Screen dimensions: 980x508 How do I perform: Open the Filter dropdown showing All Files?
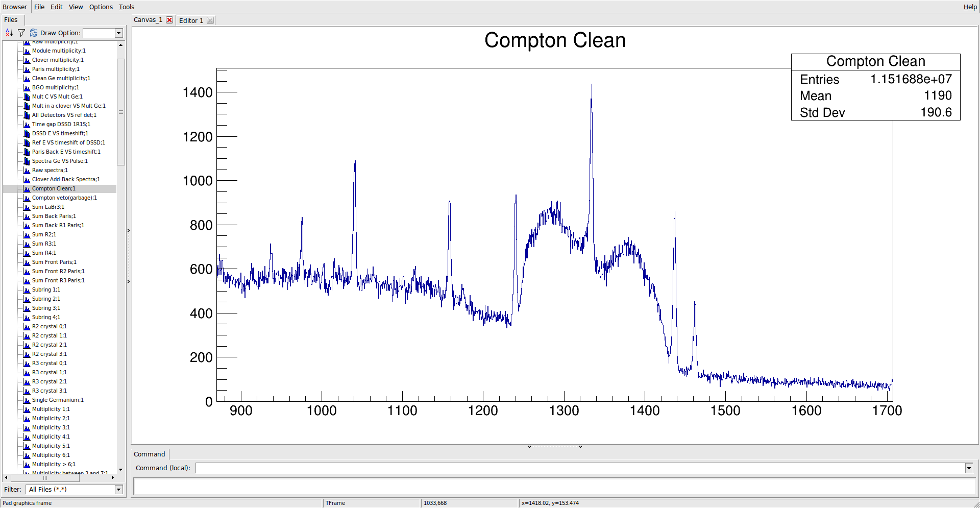118,489
